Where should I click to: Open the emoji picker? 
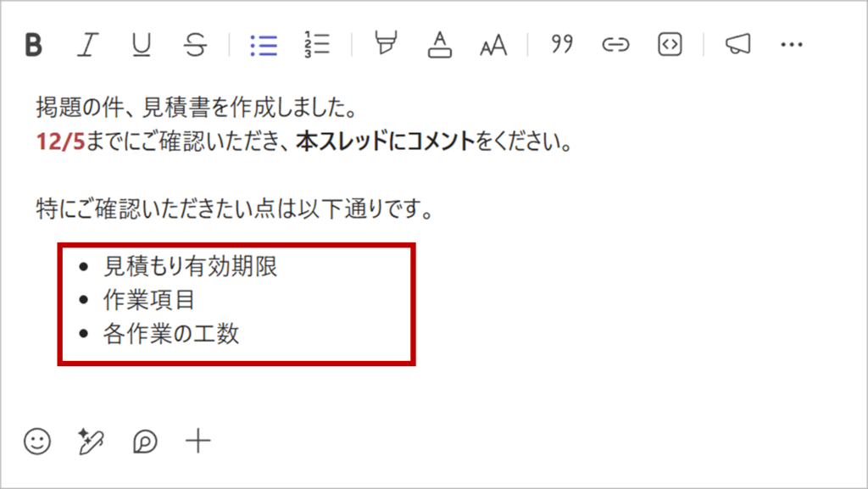pyautogui.click(x=37, y=441)
